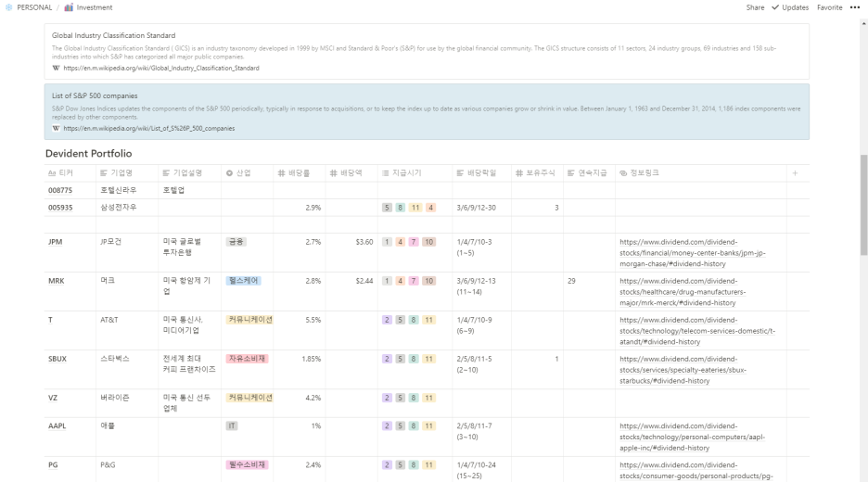Open the Share menu
Image resolution: width=868 pixels, height=482 pixels.
(x=755, y=7)
